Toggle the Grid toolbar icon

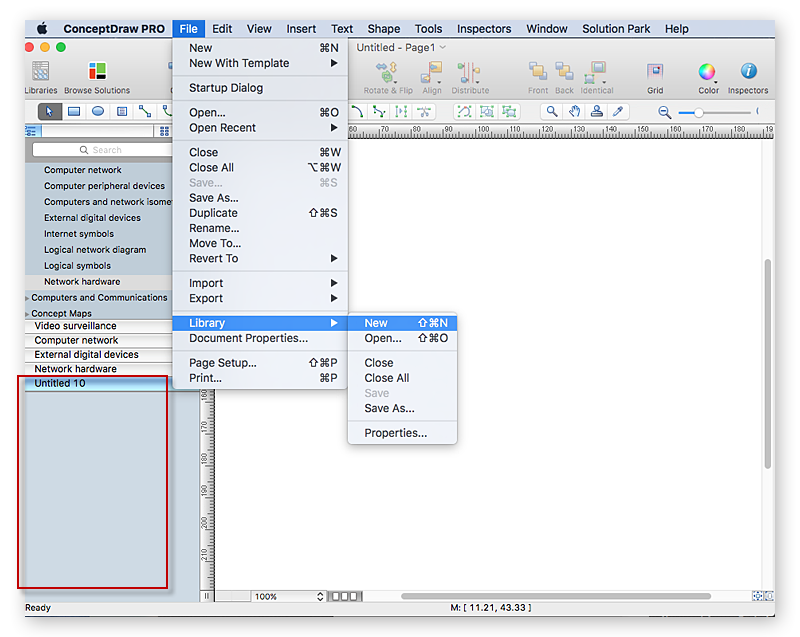point(655,71)
